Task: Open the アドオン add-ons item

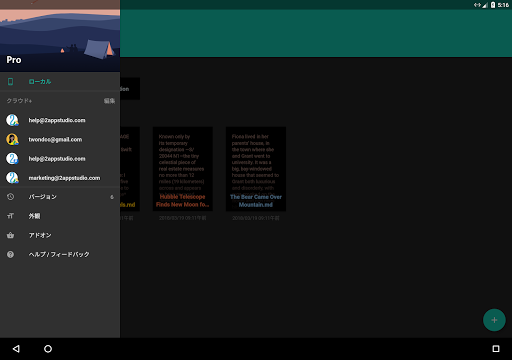Action: pos(60,235)
